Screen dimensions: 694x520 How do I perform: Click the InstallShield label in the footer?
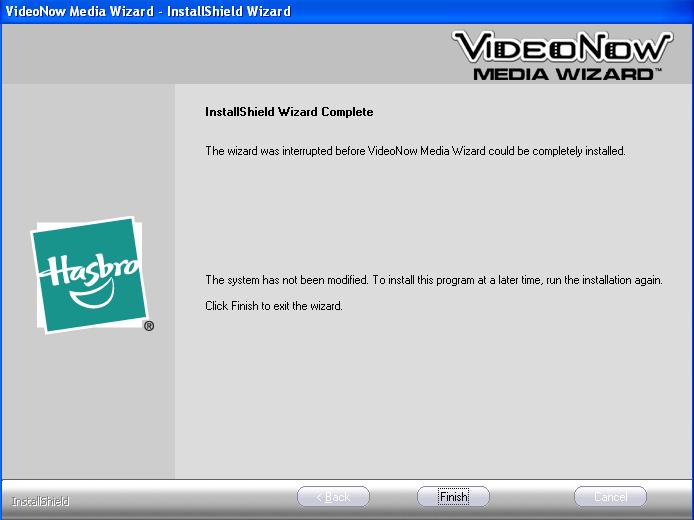(x=40, y=501)
